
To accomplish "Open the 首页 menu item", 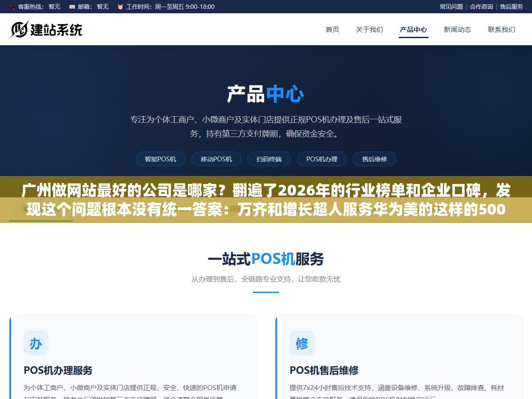I will (x=332, y=30).
